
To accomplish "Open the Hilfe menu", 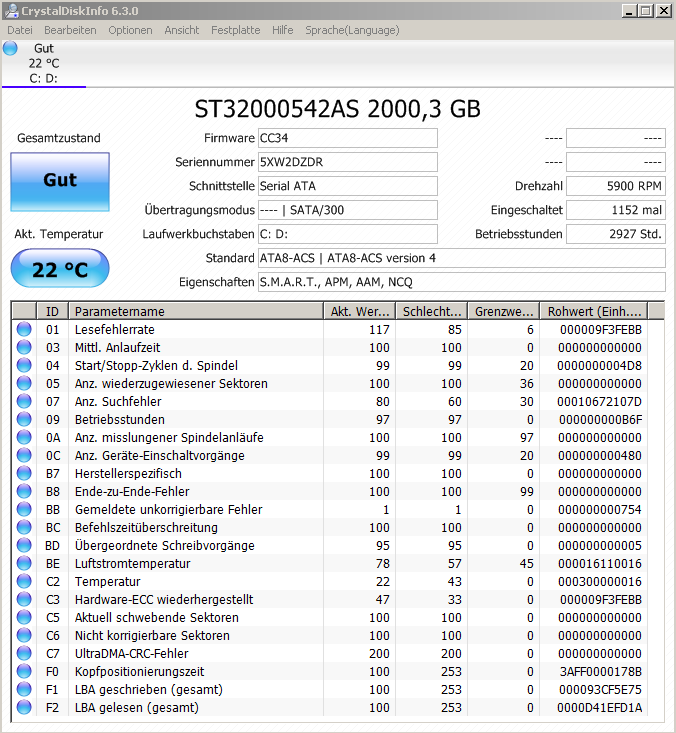I will (283, 30).
